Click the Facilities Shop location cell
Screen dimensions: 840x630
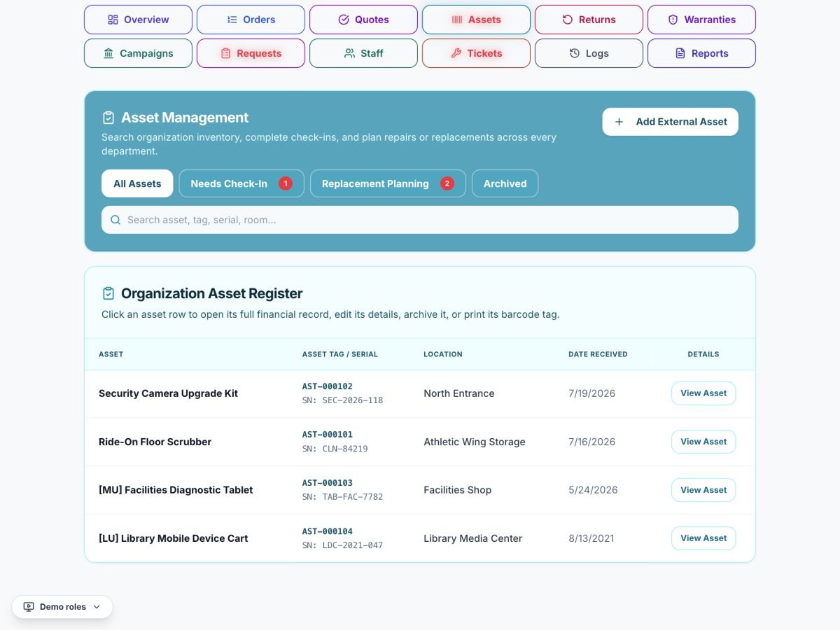tap(458, 490)
